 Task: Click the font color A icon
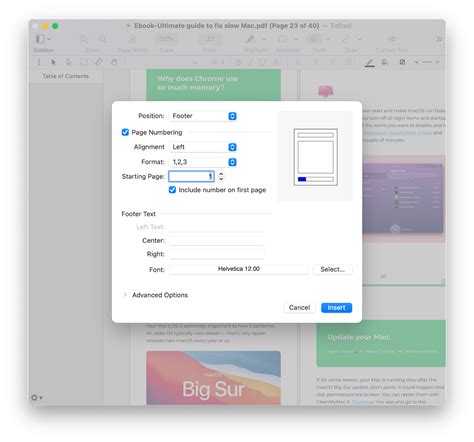[x=276, y=62]
